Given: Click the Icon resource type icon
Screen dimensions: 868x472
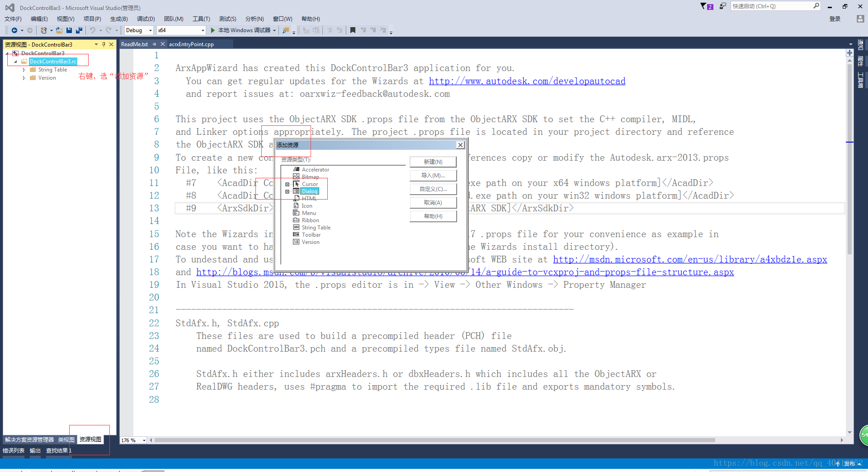Looking at the screenshot, I should pyautogui.click(x=296, y=205).
